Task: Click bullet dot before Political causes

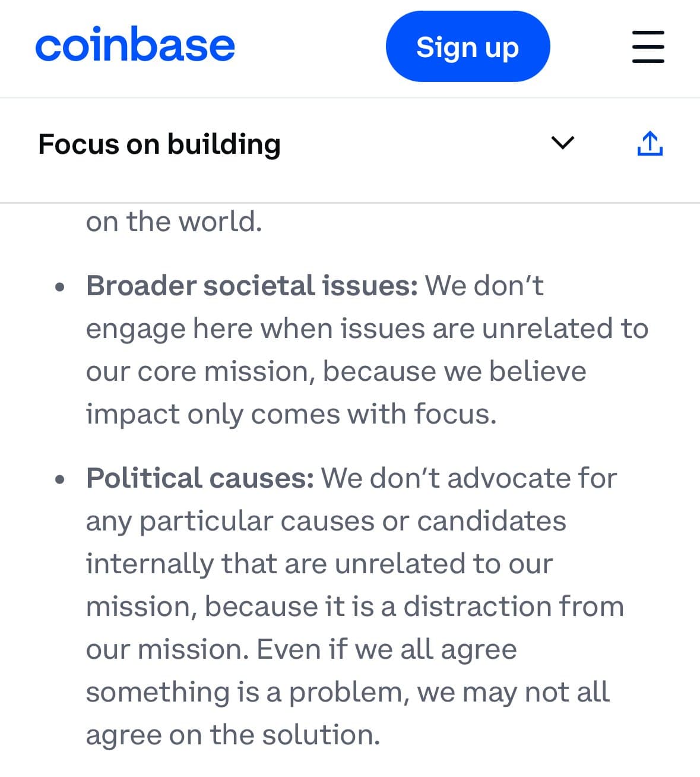Action: point(59,480)
